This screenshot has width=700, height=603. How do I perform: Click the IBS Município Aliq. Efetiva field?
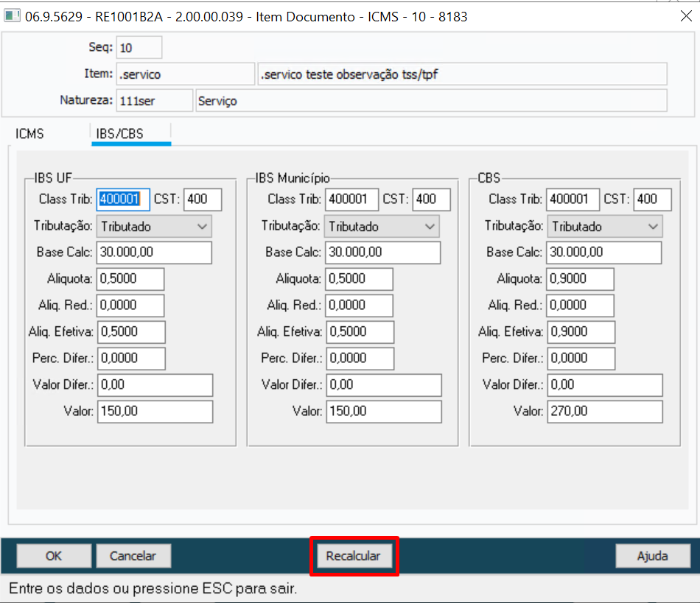tap(360, 332)
